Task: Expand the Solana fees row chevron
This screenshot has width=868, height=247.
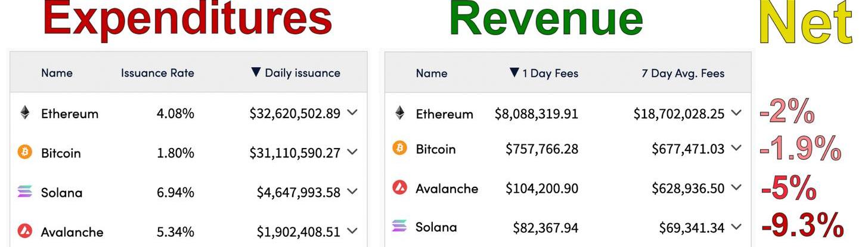Action: 736,227
